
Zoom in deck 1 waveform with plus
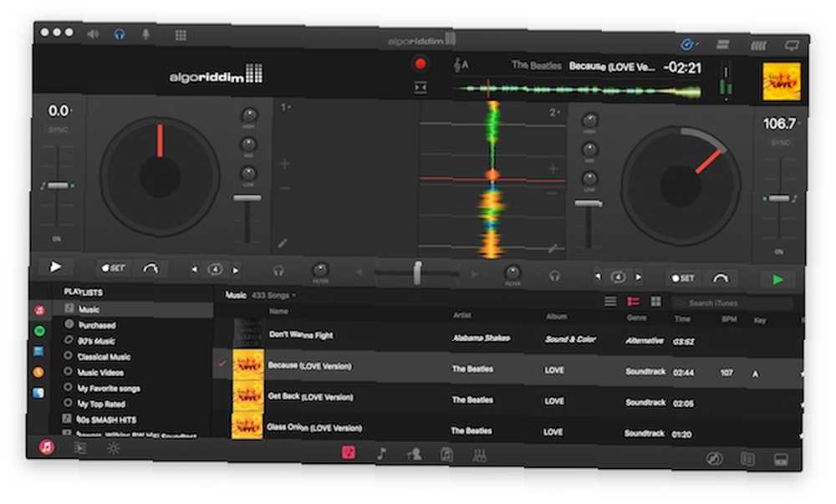(x=285, y=164)
